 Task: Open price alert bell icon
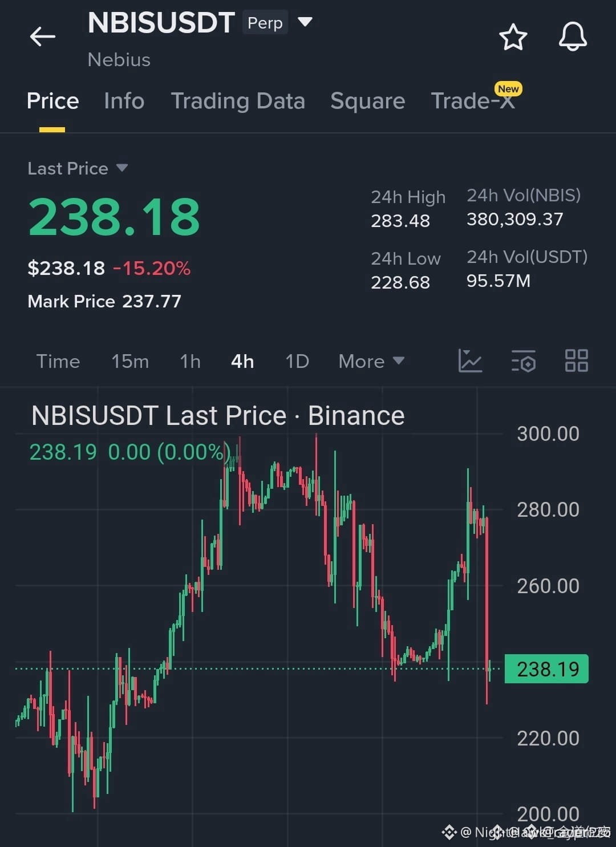coord(573,37)
